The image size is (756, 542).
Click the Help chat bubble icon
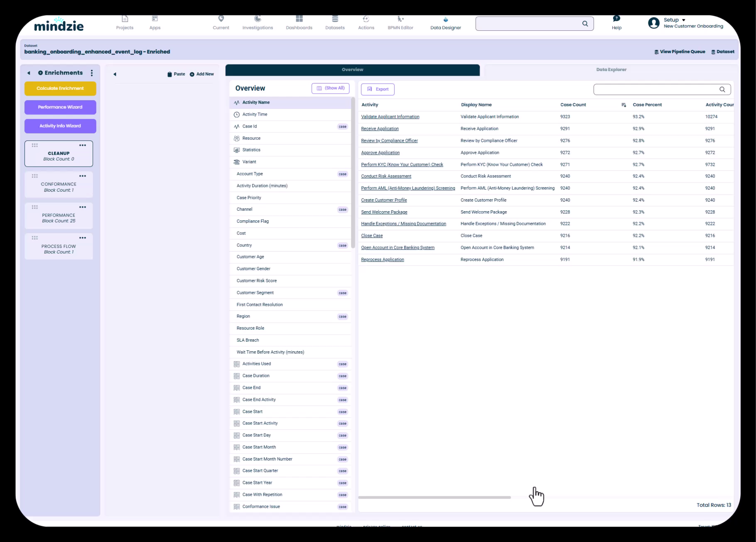pos(616,19)
